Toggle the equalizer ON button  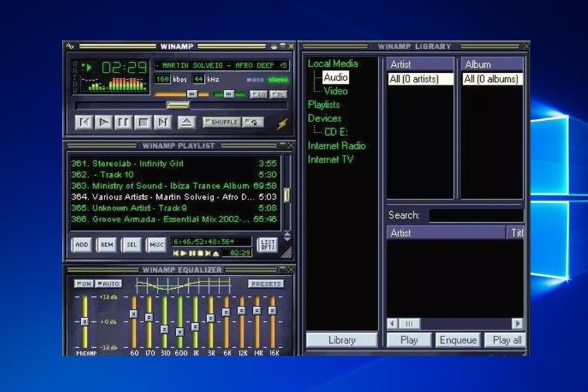[x=84, y=284]
